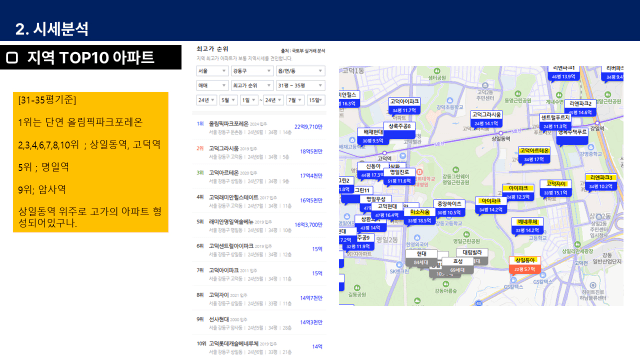Open the 7월 end month dropdown

(x=295, y=100)
